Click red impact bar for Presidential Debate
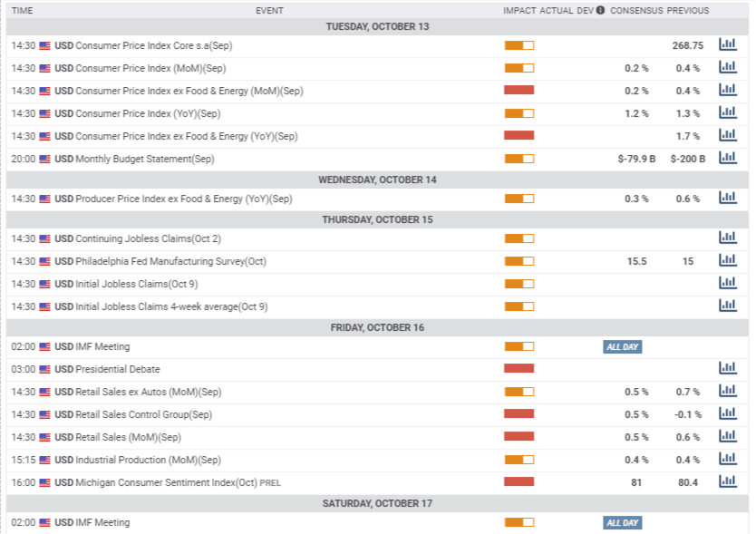The image size is (756, 534). pyautogui.click(x=519, y=368)
